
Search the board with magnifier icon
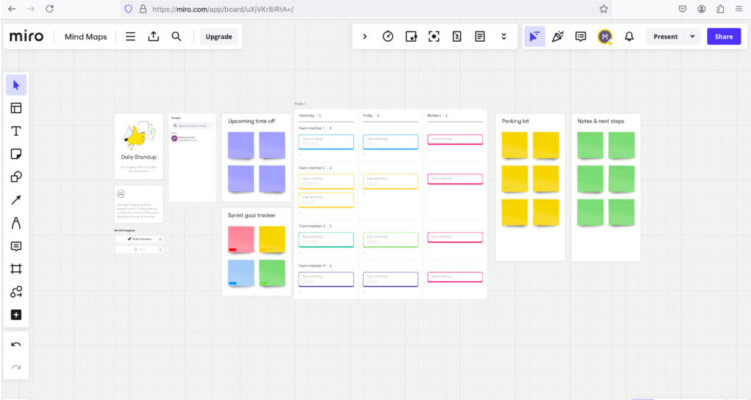point(176,36)
